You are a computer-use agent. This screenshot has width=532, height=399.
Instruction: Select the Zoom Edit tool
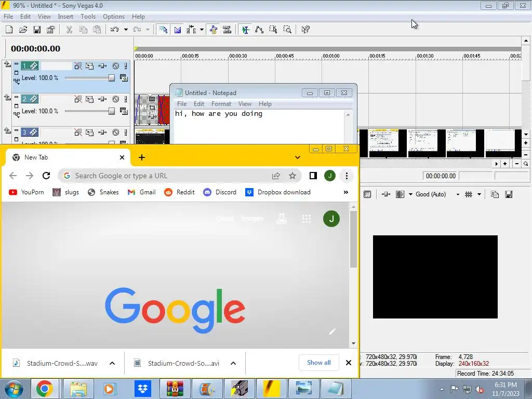click(287, 30)
